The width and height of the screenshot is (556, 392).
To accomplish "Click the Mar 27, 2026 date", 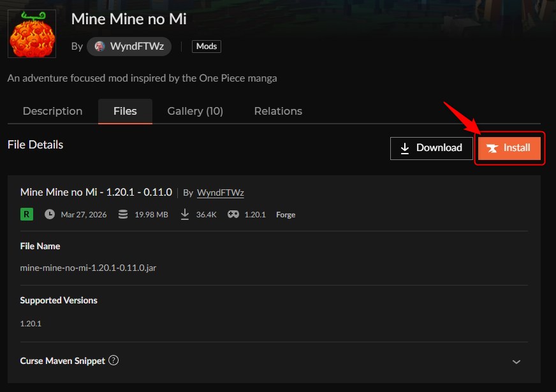I will pyautogui.click(x=84, y=215).
